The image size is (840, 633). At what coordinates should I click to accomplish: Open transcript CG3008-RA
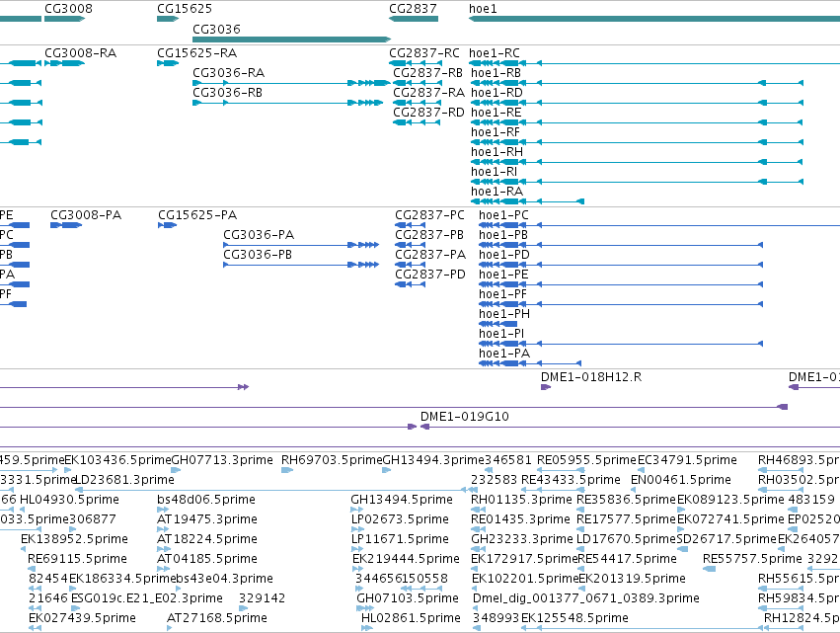[64, 63]
